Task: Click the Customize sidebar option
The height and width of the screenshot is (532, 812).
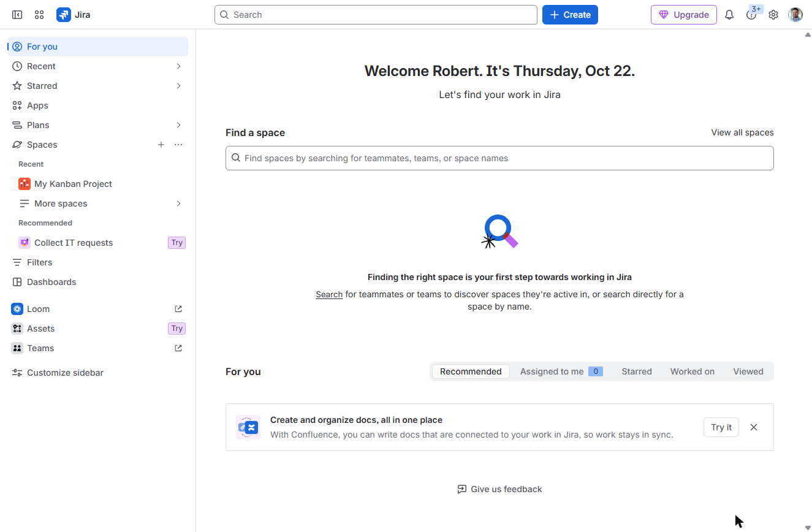Action: click(x=97, y=373)
